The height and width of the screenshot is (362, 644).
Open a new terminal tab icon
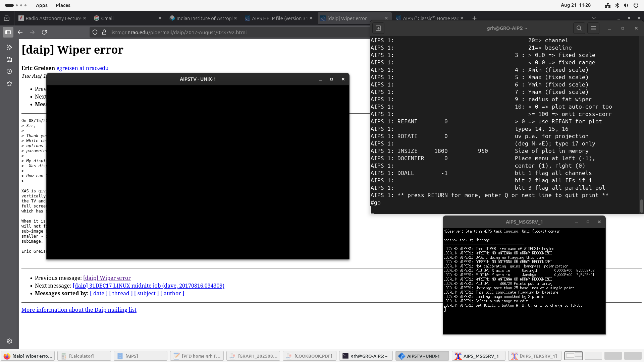(x=378, y=28)
